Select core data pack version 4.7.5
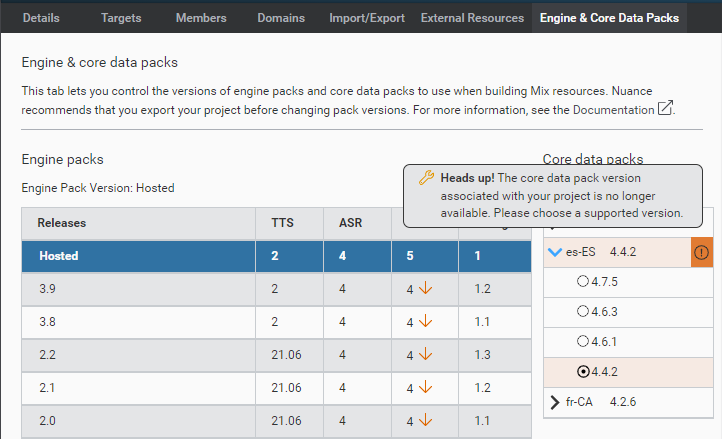Image resolution: width=722 pixels, height=439 pixels. tap(583, 282)
